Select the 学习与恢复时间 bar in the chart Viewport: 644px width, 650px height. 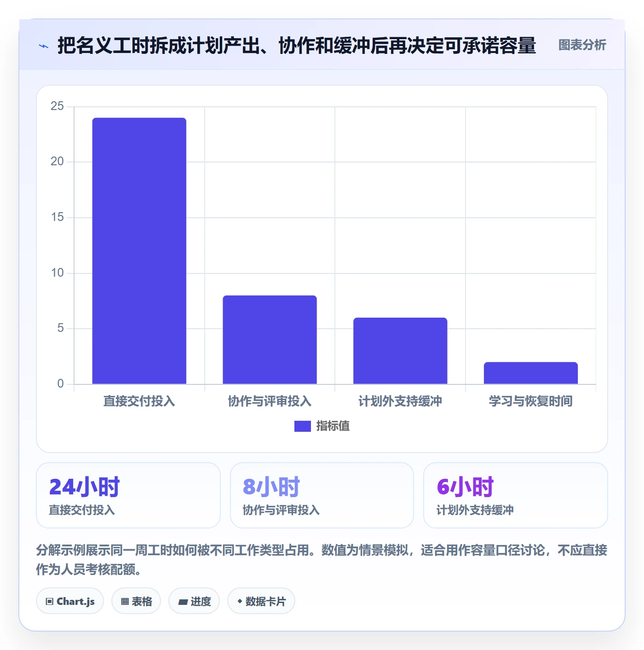pos(530,373)
